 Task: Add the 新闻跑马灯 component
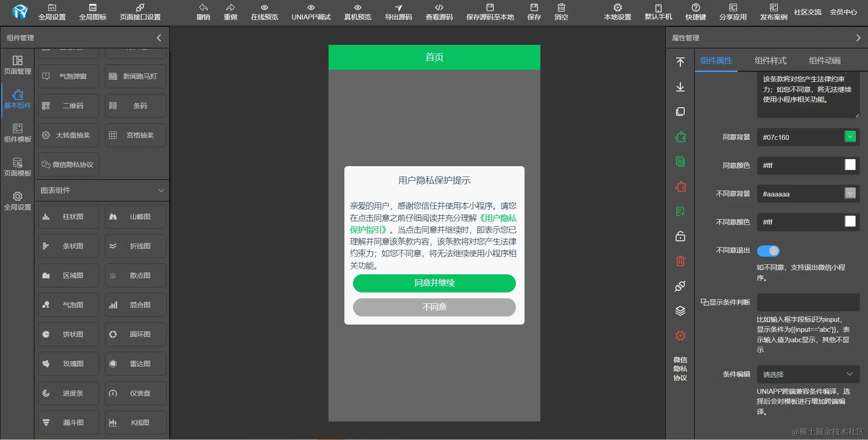(136, 77)
